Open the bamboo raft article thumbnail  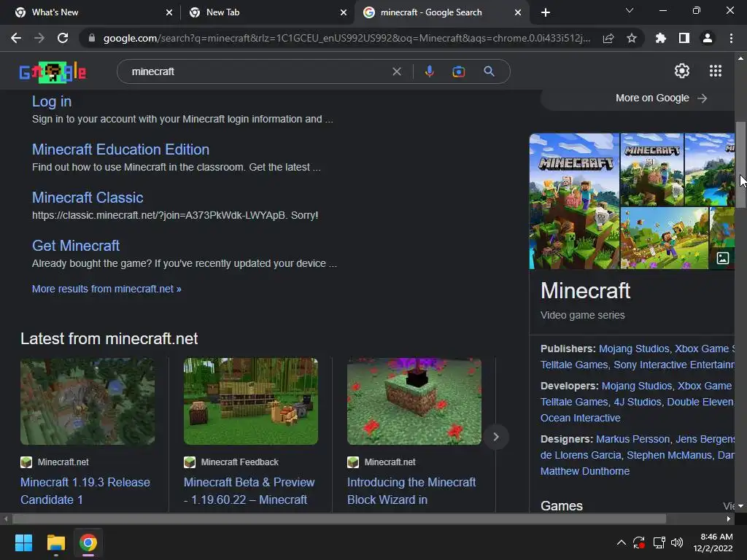(251, 402)
